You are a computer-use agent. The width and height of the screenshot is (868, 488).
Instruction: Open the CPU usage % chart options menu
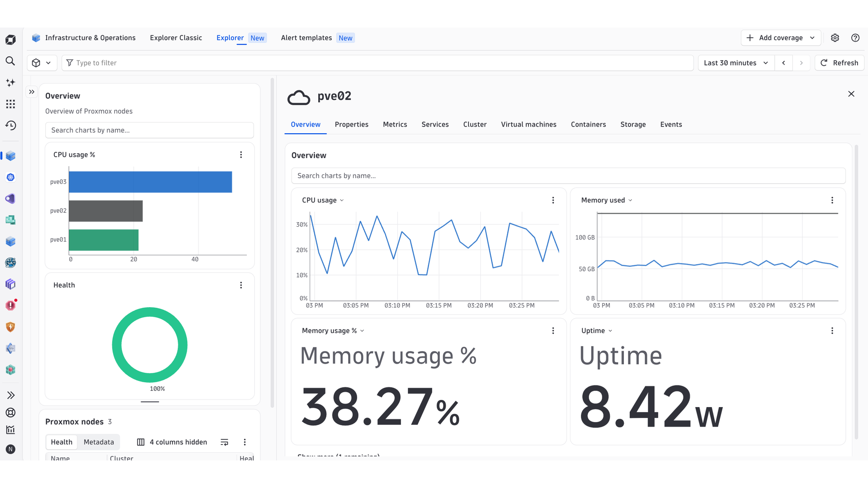tap(241, 155)
